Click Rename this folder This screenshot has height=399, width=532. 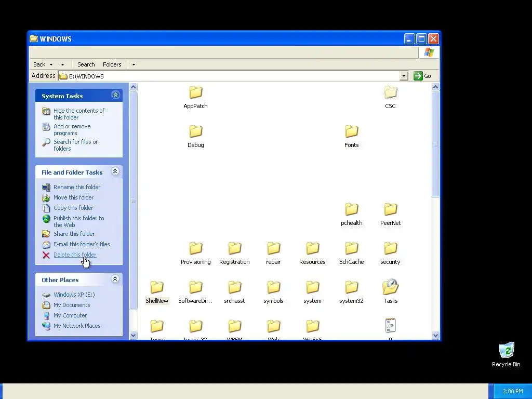(77, 187)
